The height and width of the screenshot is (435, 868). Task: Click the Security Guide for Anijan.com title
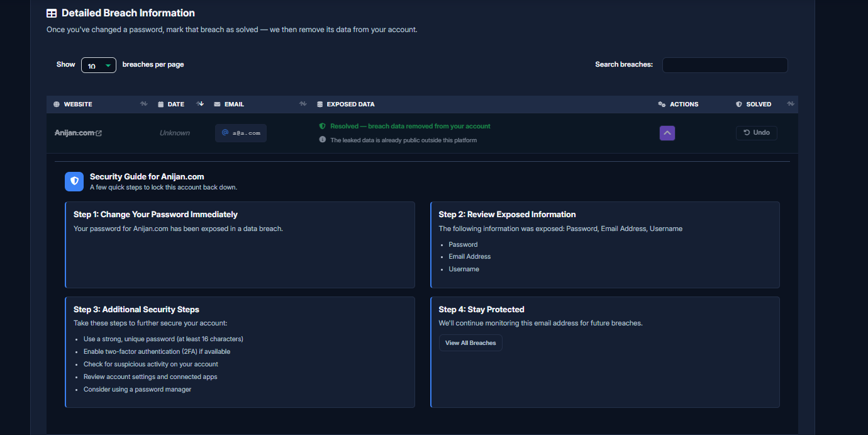point(147,177)
